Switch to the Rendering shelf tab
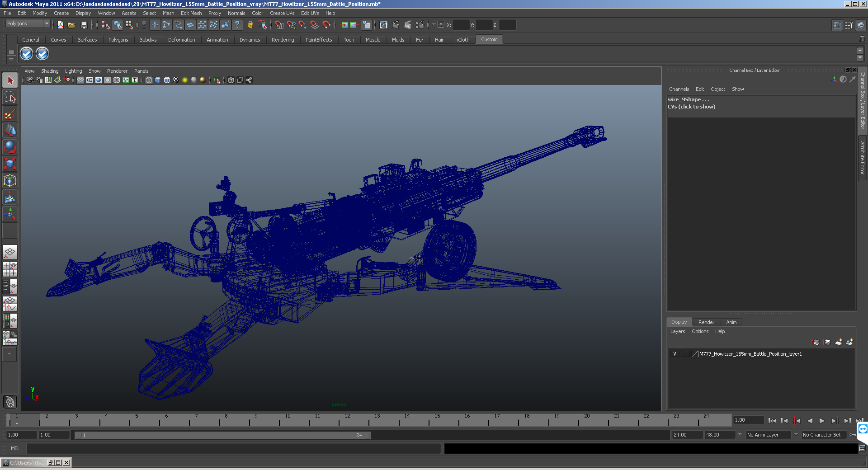Screen dimensions: 868x470 coord(283,40)
